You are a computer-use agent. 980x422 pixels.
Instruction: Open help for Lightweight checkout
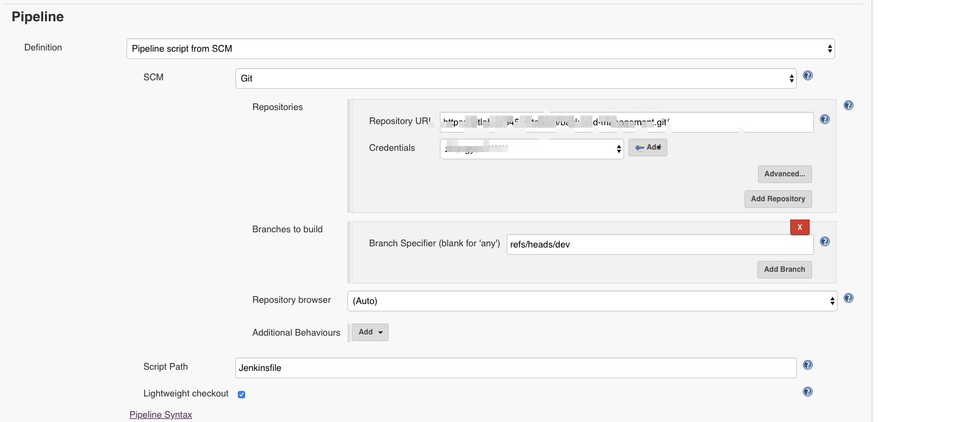(808, 392)
